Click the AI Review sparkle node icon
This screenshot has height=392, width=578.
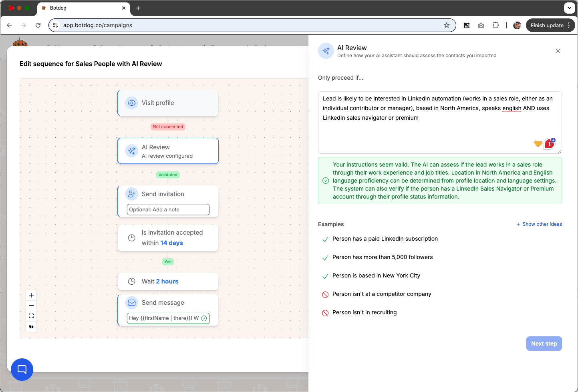coord(131,151)
